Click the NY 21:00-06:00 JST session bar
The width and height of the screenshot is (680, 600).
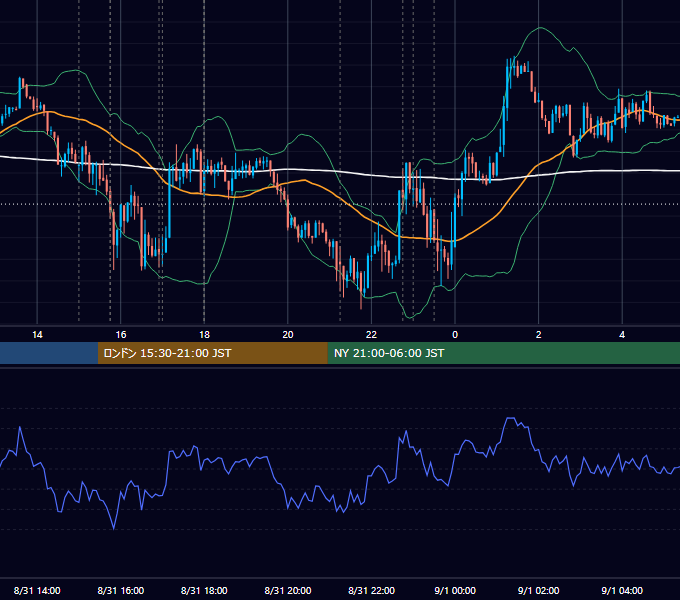coord(503,353)
